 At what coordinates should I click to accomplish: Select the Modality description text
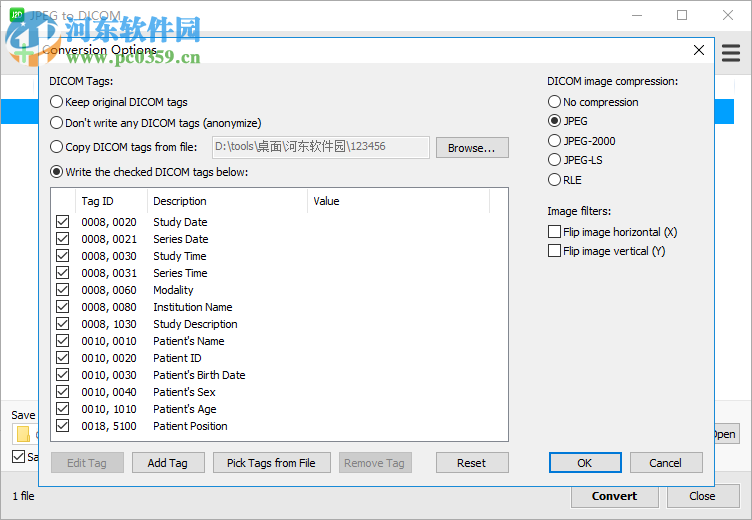(x=173, y=290)
